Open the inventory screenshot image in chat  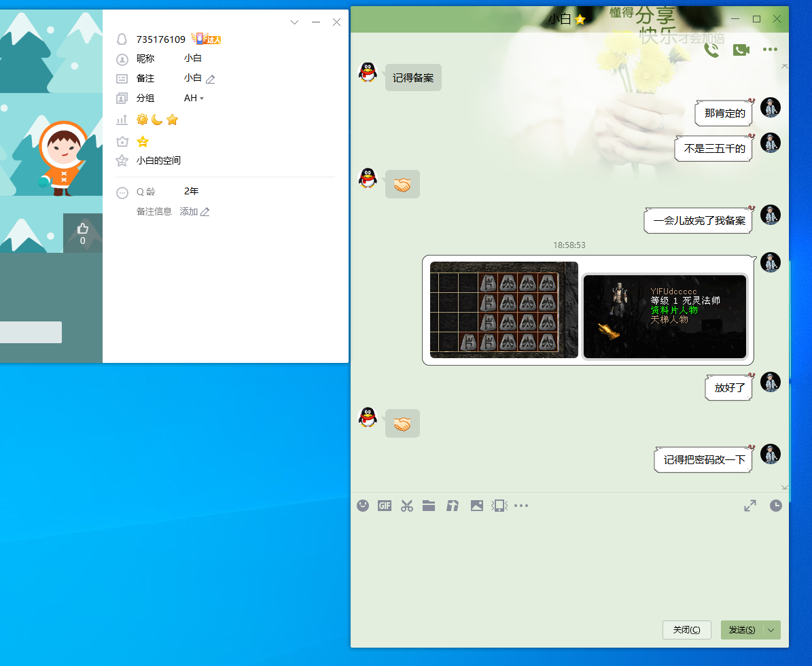(504, 310)
